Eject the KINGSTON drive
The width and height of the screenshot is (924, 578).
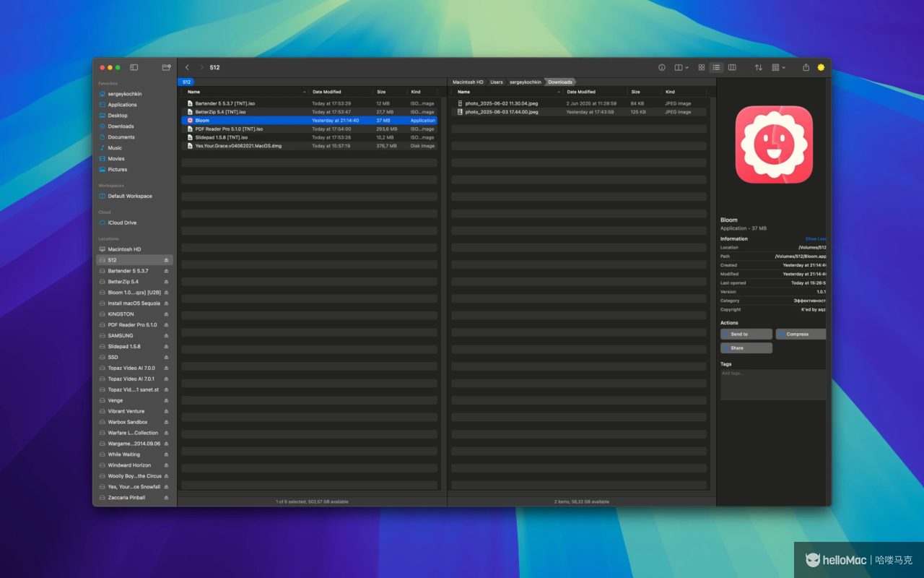click(166, 314)
